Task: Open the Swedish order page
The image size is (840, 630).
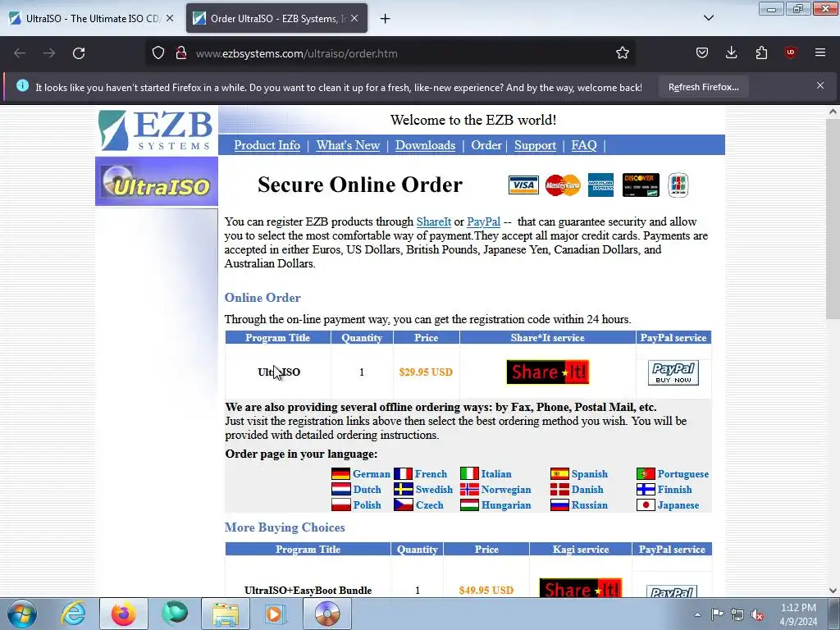Action: coord(434,490)
